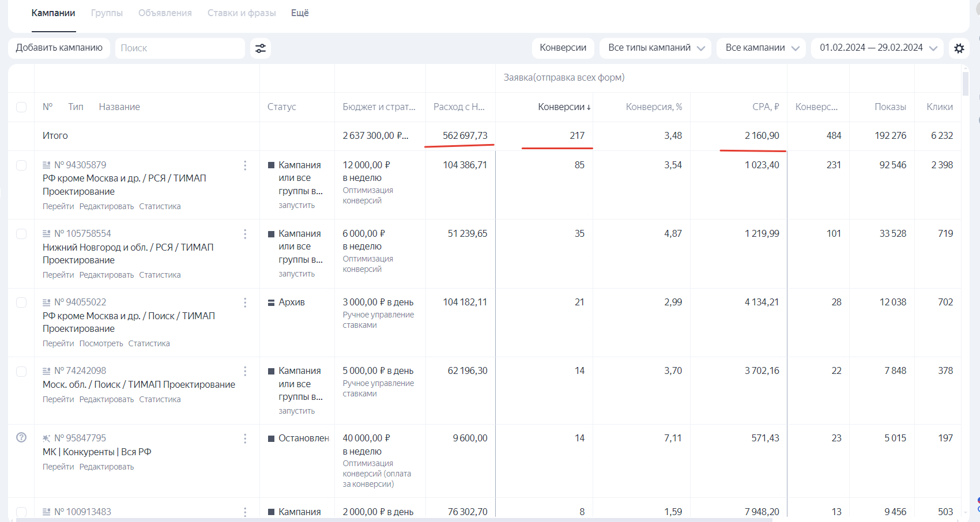Open three-dot menu for МК Конкуренты campaign
Image resolution: width=980 pixels, height=522 pixels.
245,438
